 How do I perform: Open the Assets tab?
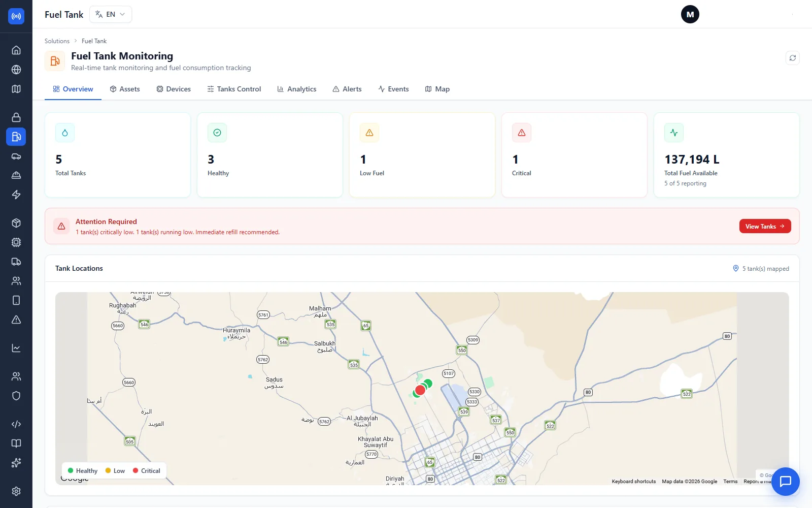click(x=125, y=89)
